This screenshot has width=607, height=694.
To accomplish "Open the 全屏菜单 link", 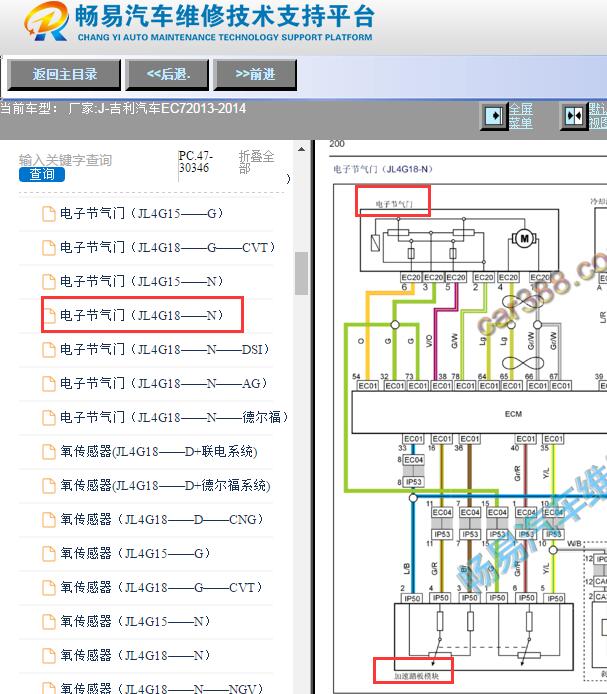I will click(x=520, y=116).
